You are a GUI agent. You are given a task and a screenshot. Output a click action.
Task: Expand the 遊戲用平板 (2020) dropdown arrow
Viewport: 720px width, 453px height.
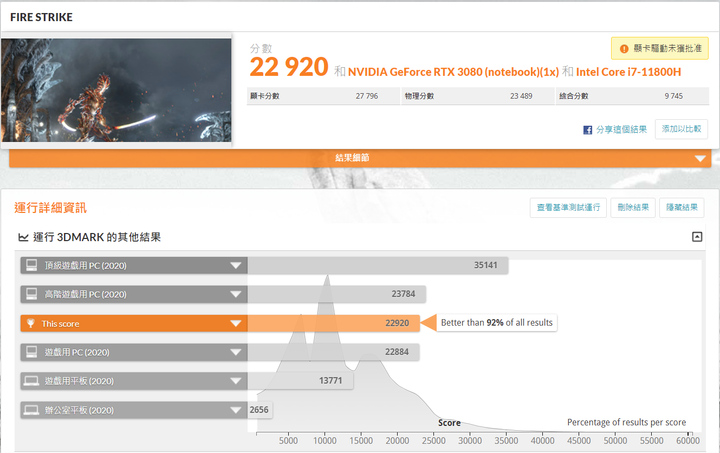tap(236, 381)
